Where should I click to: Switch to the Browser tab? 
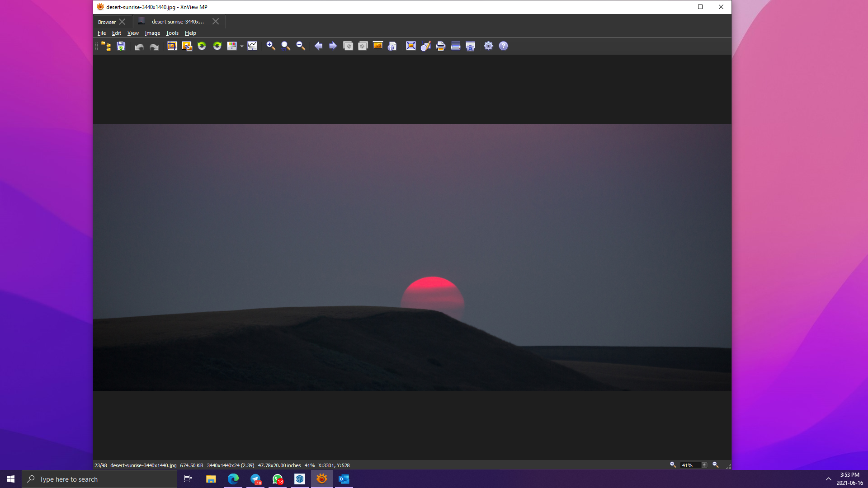(x=107, y=22)
